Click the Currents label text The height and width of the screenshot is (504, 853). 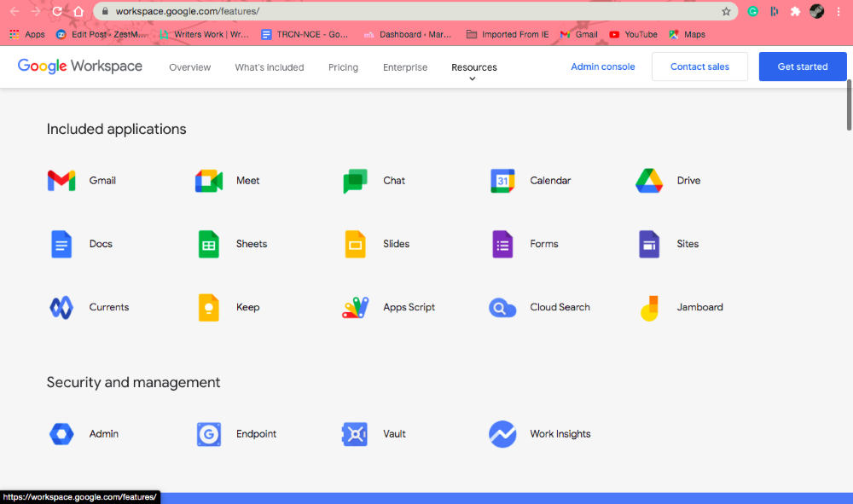(x=109, y=307)
